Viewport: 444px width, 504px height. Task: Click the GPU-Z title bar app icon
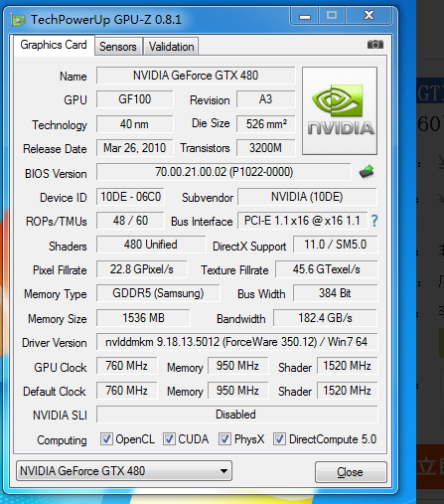point(18,20)
